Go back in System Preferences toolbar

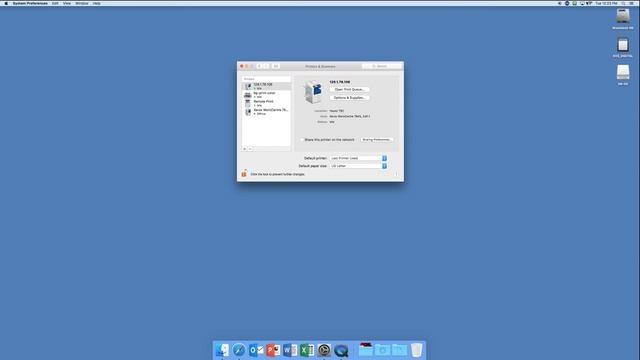pos(259,66)
